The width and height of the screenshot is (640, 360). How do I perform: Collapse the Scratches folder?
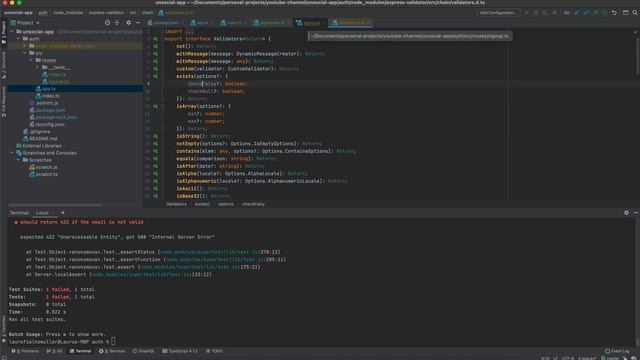18,160
